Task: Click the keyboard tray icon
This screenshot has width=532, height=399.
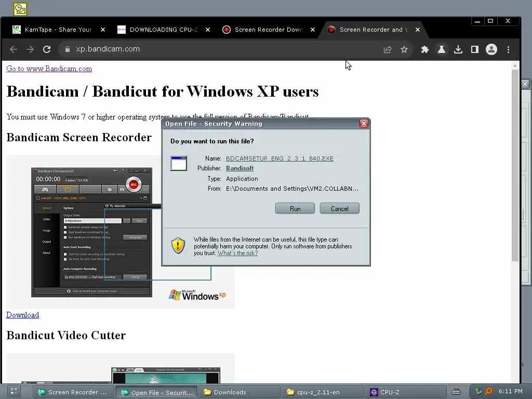Action: point(456,392)
